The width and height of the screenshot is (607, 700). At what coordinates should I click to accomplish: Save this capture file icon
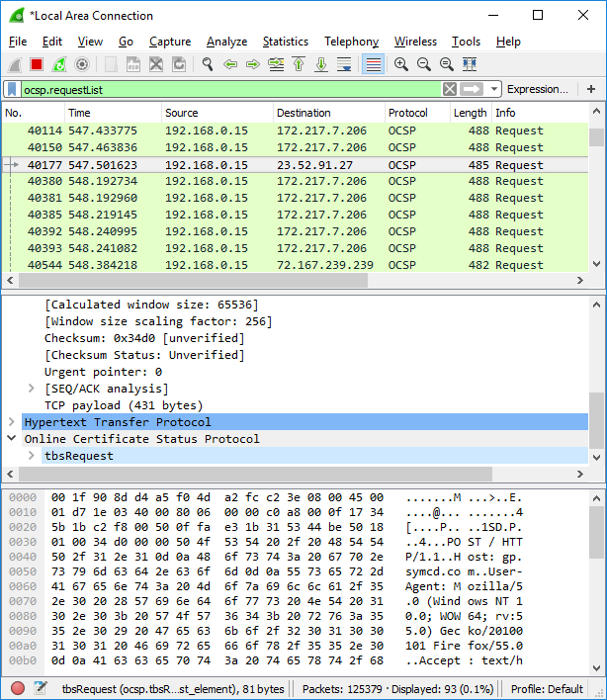[x=133, y=64]
